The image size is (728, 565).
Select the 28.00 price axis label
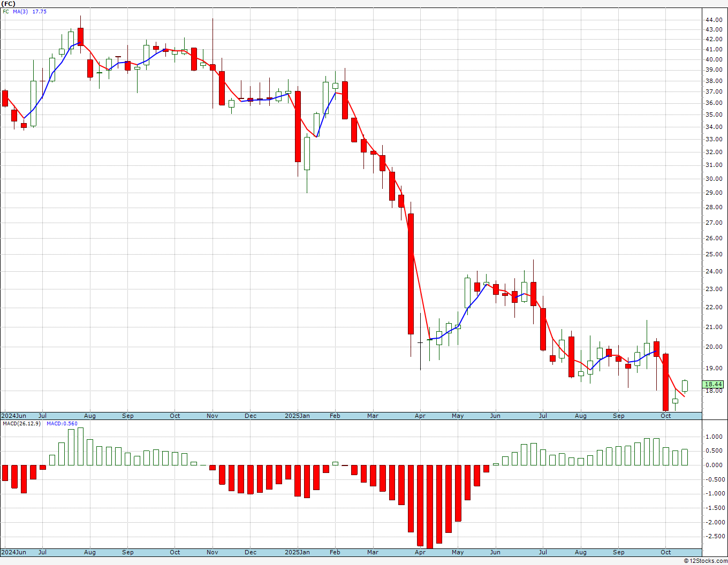(x=714, y=208)
